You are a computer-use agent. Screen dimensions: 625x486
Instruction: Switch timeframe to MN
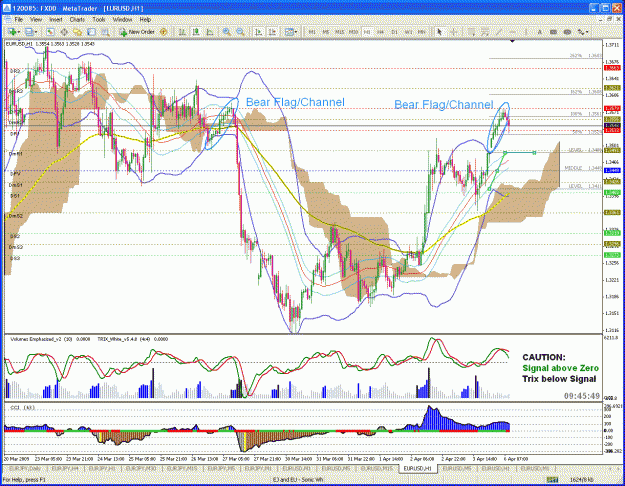tap(422, 32)
